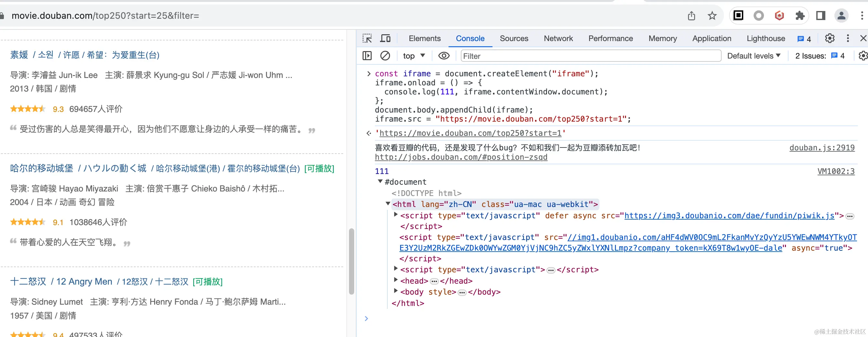
Task: Click the 1038646人评价 text
Action: pos(98,222)
